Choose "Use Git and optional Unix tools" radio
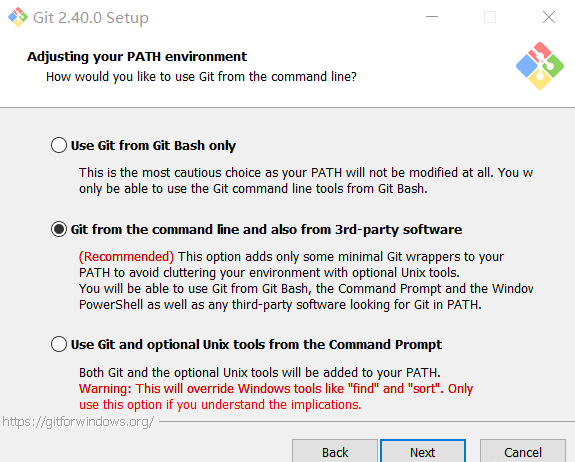The width and height of the screenshot is (575, 462). [59, 344]
